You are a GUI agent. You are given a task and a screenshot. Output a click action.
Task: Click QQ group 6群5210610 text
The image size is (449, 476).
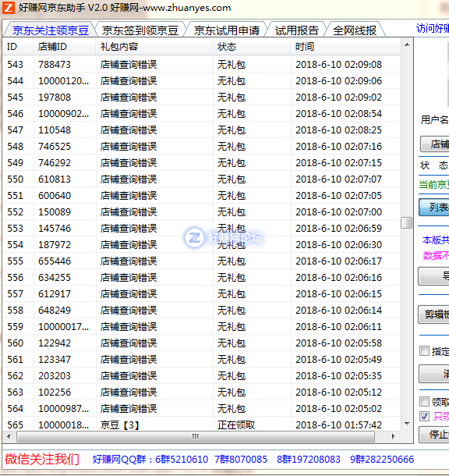(182, 460)
